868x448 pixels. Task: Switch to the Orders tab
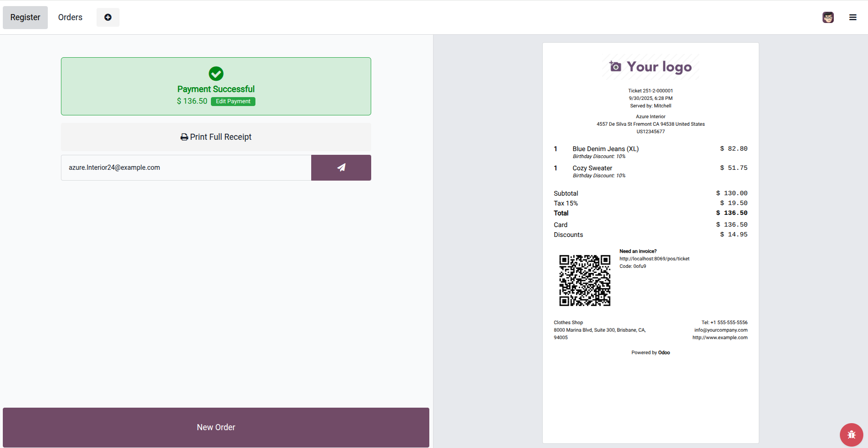70,17
